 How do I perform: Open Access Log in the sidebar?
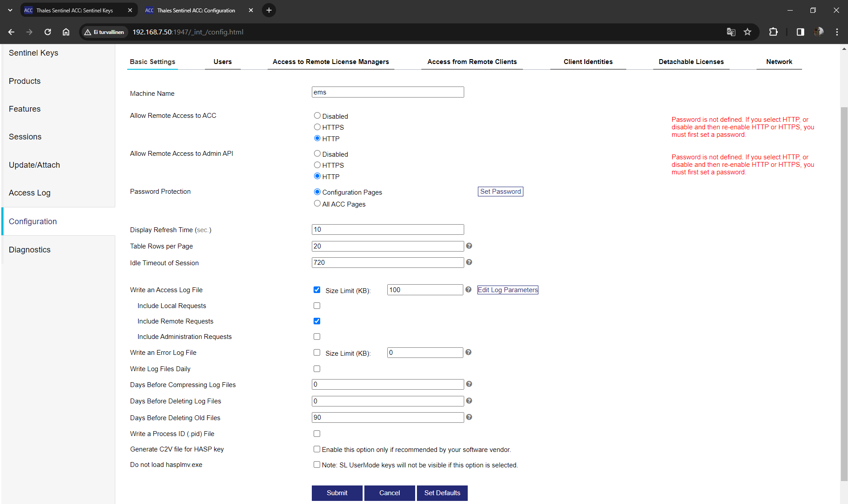tap(30, 193)
